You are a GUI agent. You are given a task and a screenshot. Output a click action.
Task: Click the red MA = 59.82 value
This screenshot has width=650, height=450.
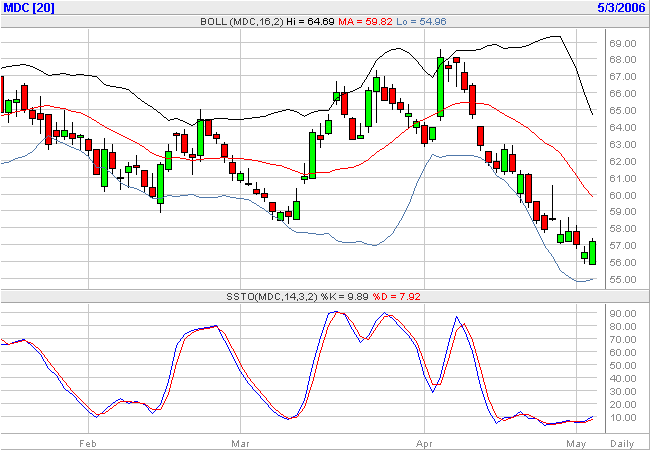[365, 22]
